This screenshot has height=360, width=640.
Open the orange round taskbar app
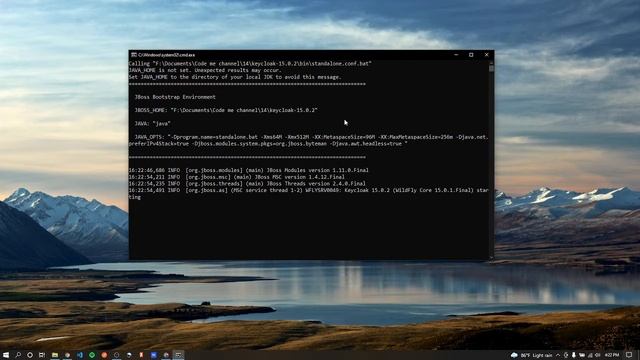[x=104, y=355]
